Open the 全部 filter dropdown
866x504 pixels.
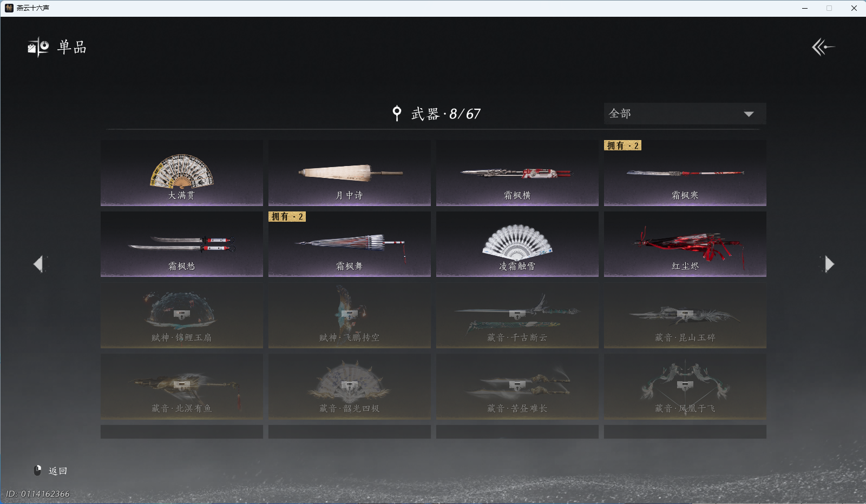coord(685,114)
